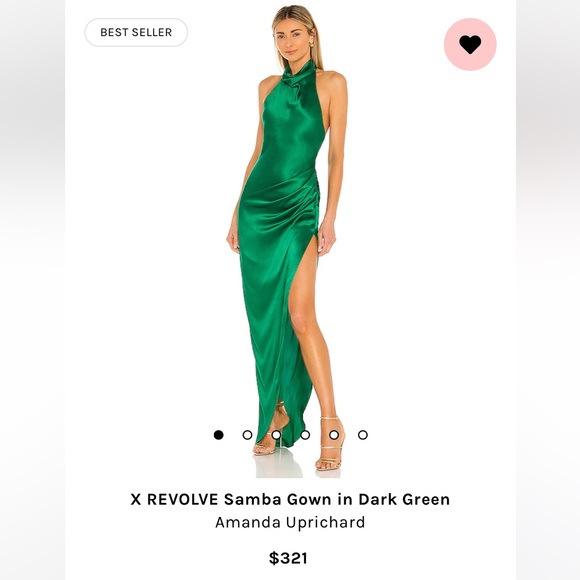
Task: Click the blurred gray left margin
Action: tap(33, 290)
